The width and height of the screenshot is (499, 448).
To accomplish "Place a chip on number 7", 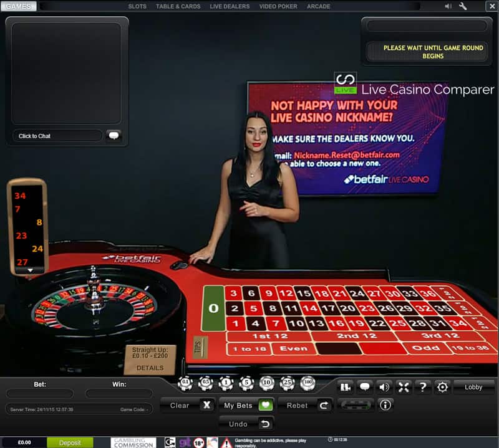I will [x=276, y=323].
